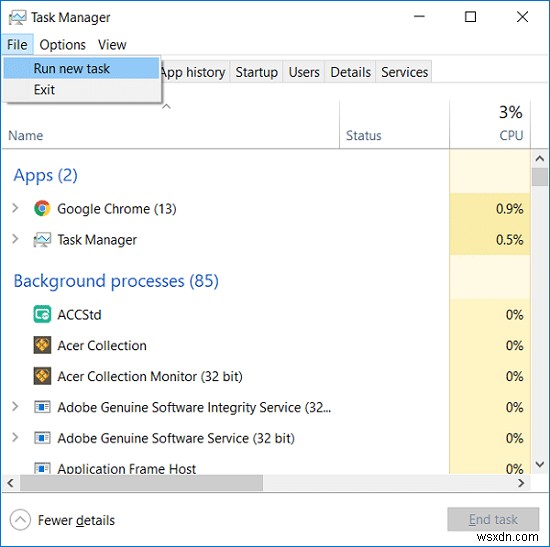Switch to the Services tab
This screenshot has width=550, height=547.
[x=404, y=72]
